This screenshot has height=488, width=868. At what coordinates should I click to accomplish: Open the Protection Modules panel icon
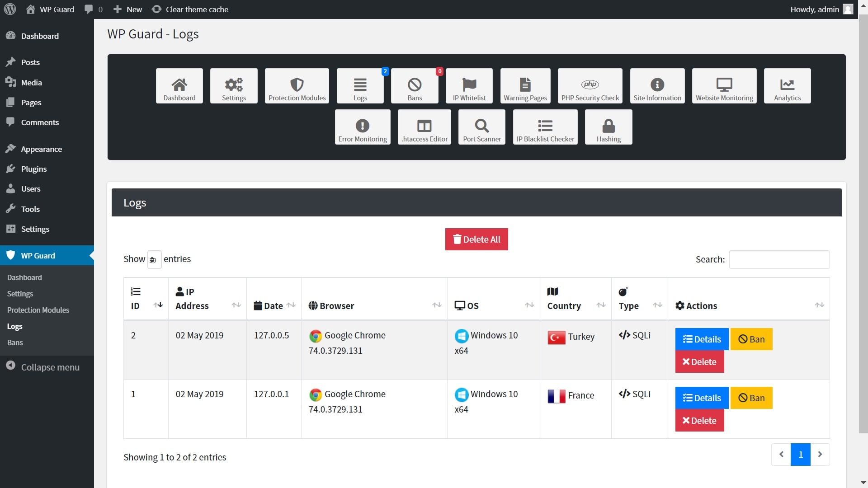(297, 85)
